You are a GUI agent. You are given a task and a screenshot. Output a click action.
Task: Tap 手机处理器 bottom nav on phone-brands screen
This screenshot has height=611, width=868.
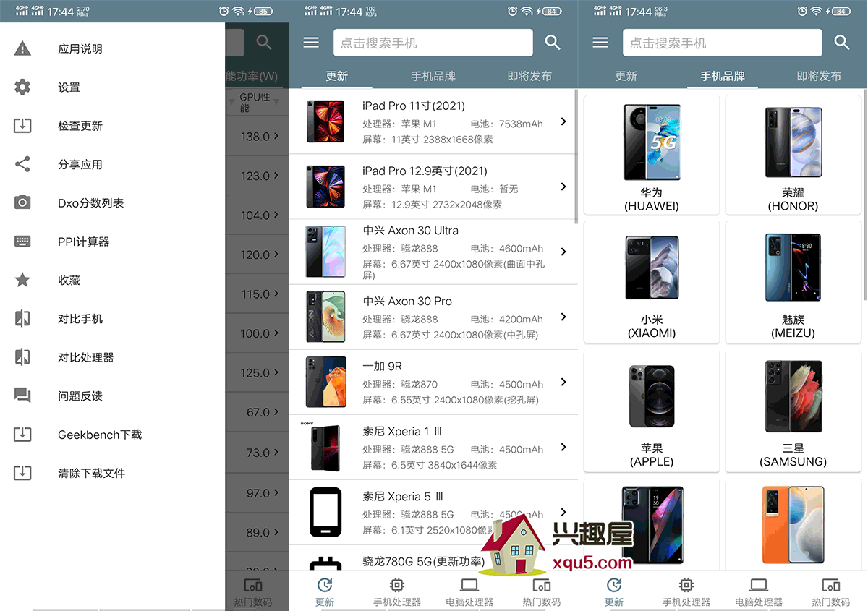coord(686,591)
